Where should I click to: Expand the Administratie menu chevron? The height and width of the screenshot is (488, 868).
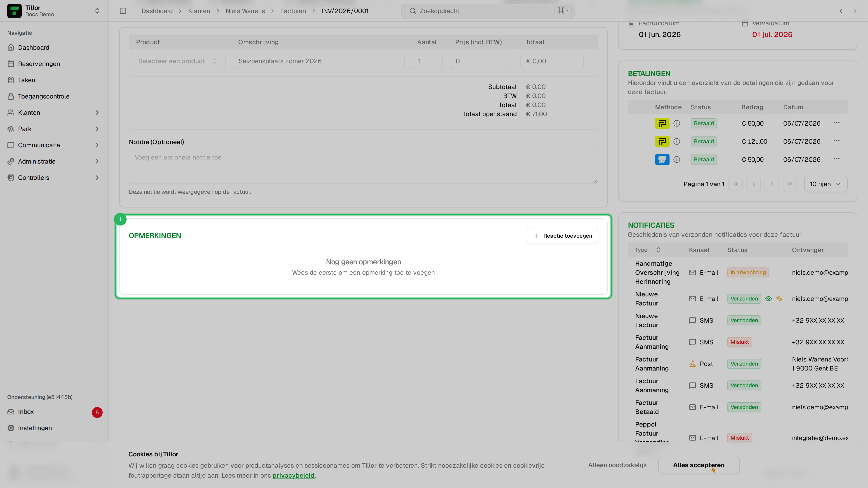point(97,161)
